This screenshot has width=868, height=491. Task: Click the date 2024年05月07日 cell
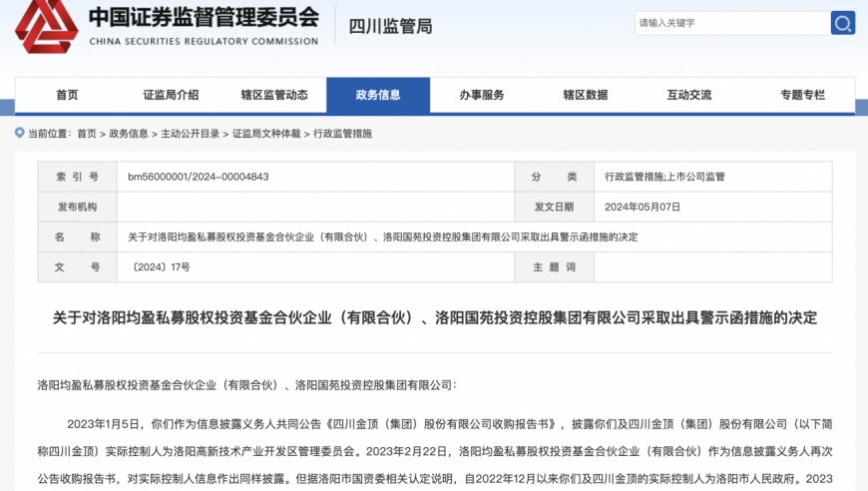point(713,207)
